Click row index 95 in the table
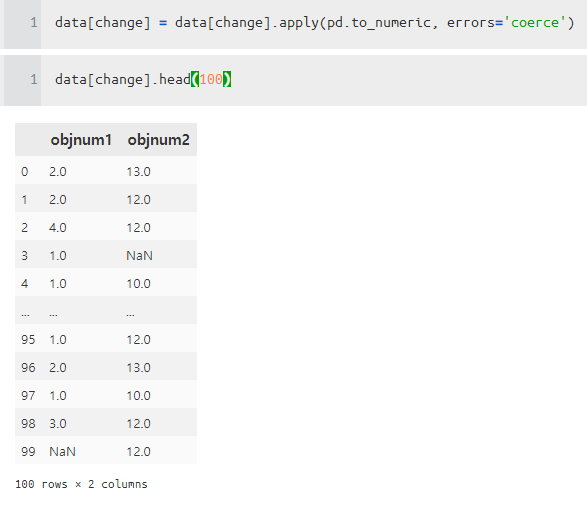Image resolution: width=587 pixels, height=513 pixels. (x=28, y=340)
